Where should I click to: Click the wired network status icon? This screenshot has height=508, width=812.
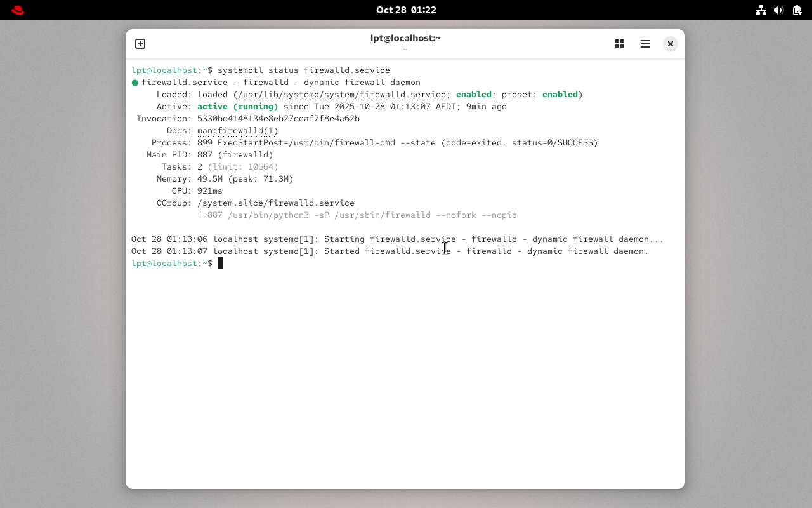(761, 10)
